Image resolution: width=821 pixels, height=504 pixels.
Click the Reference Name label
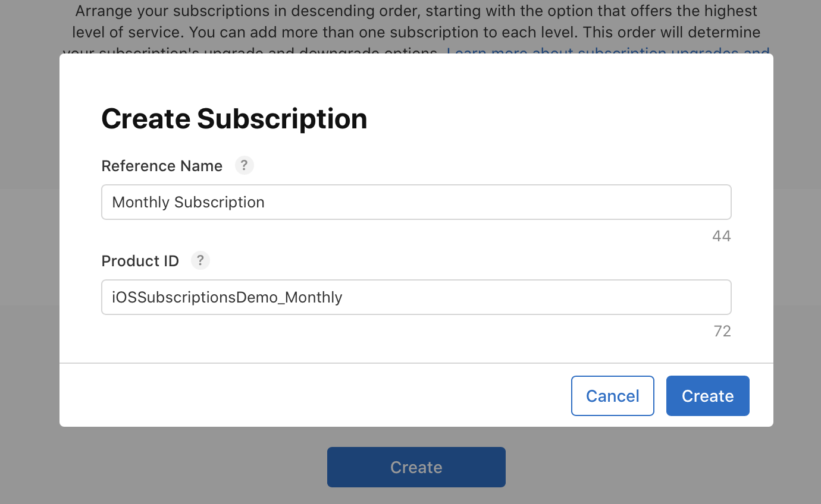162,166
